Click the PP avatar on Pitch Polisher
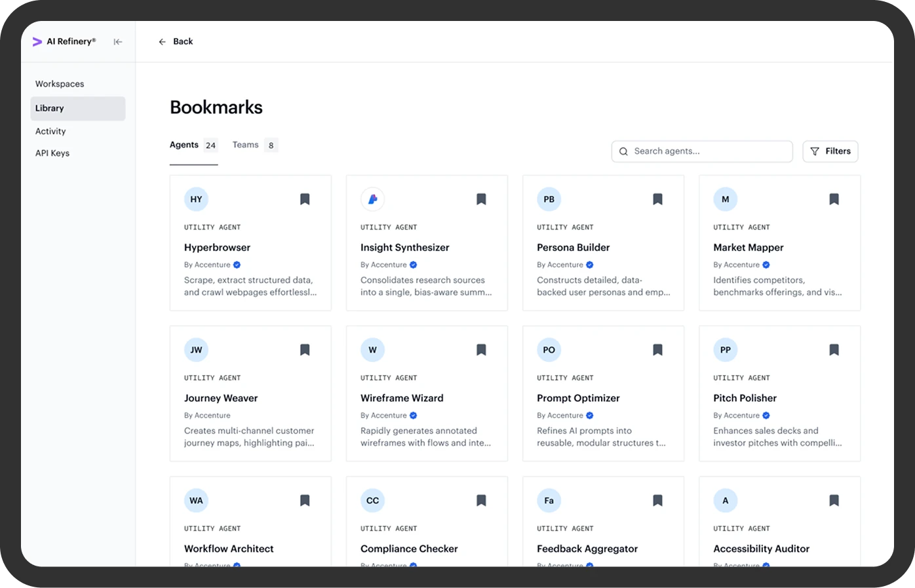Image resolution: width=915 pixels, height=588 pixels. [x=725, y=350]
